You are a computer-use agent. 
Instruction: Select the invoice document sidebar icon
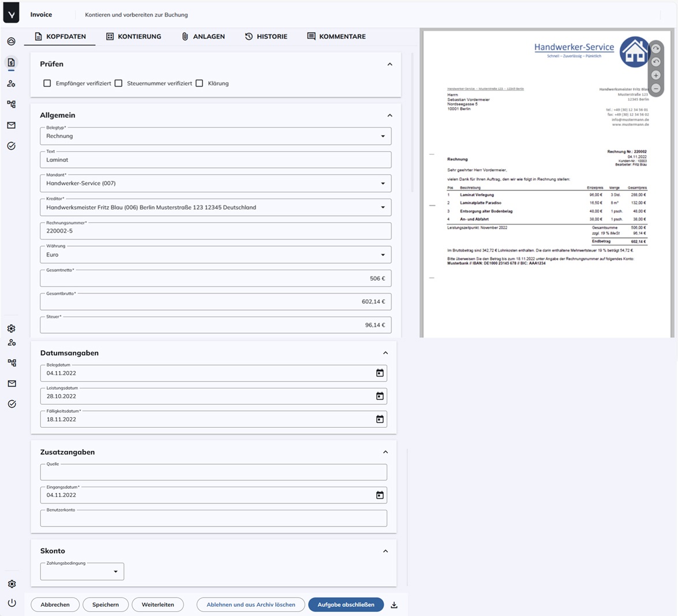11,62
